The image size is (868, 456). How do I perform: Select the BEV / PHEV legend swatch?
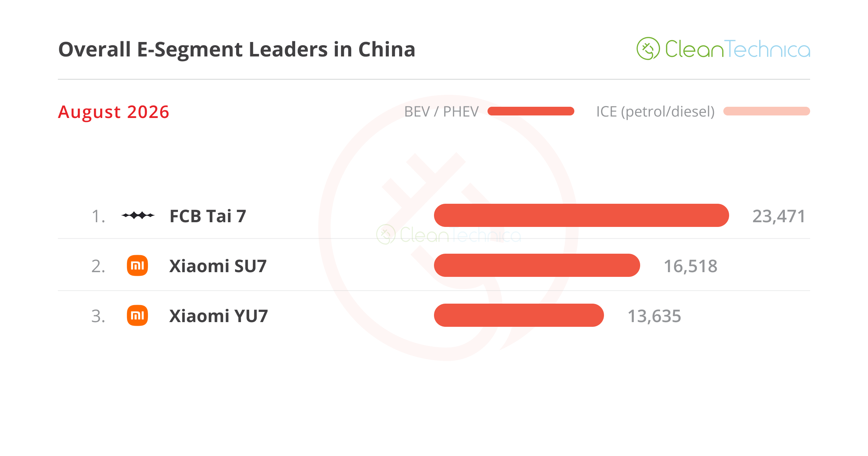[x=531, y=111]
